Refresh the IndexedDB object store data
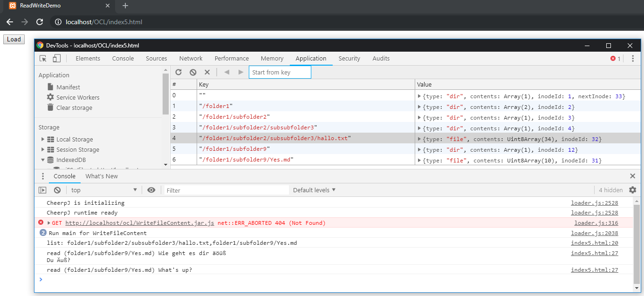This screenshot has width=644, height=296. click(178, 72)
